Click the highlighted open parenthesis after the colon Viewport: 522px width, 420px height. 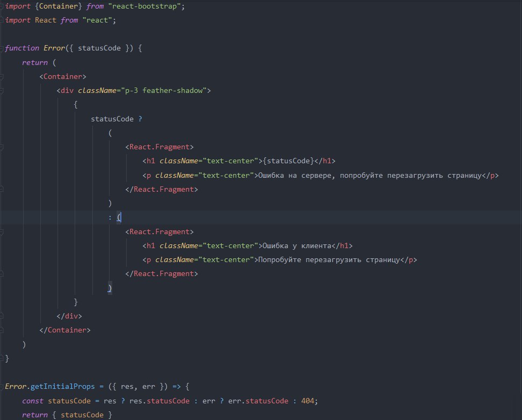click(119, 218)
